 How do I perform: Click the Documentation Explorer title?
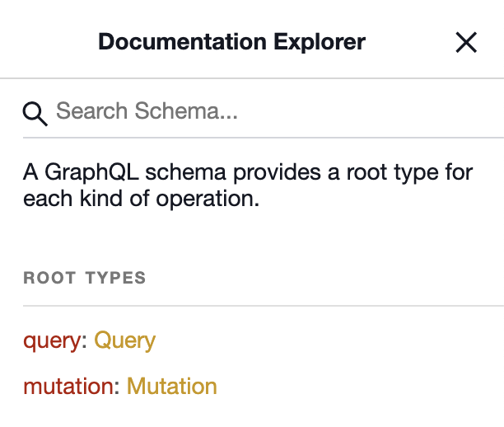tap(231, 42)
